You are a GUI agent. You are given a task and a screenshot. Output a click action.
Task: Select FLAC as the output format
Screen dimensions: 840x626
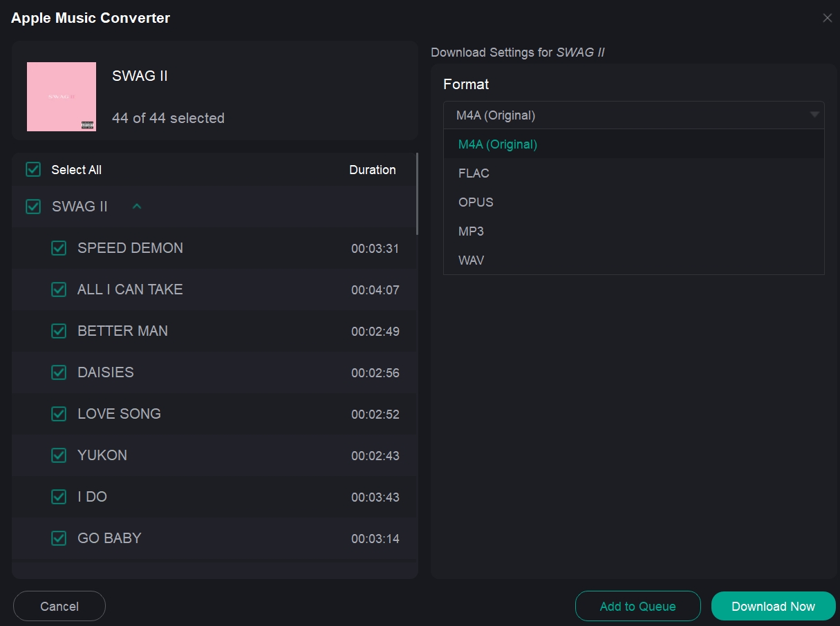(474, 173)
